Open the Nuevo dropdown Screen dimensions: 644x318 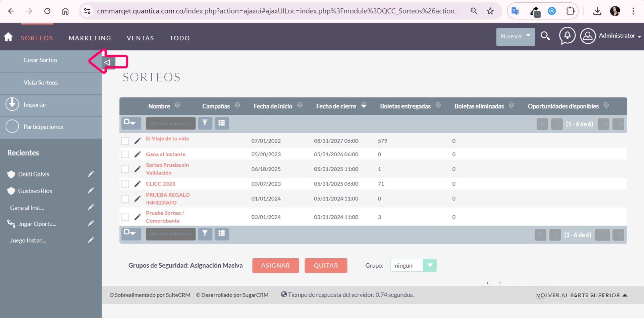[x=515, y=36]
